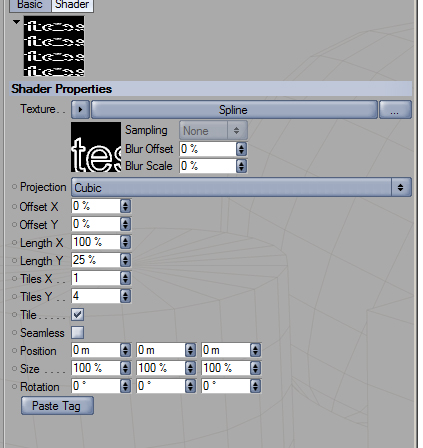Click the Texture arrow menu button
423x448 pixels.
[80, 109]
